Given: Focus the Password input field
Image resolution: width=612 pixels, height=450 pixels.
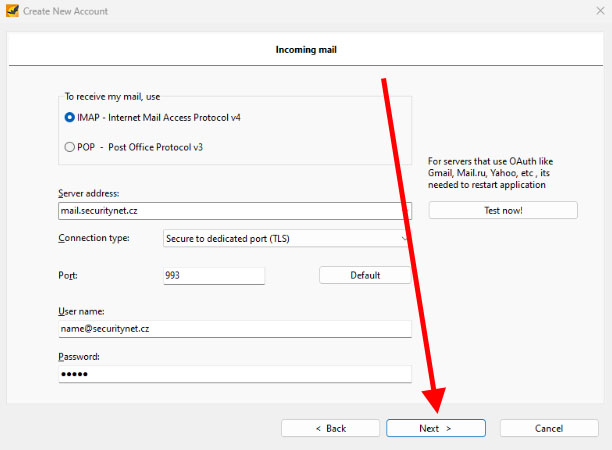Looking at the screenshot, I should [235, 374].
